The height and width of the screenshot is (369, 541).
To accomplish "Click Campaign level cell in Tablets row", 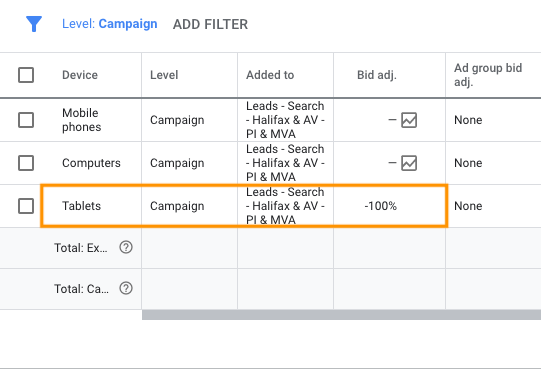I will [x=177, y=206].
